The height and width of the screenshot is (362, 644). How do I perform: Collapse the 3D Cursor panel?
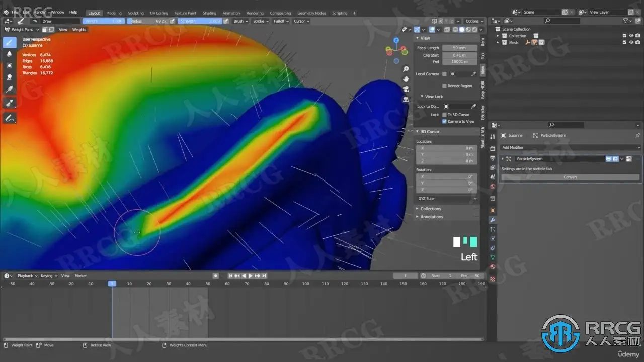429,131
